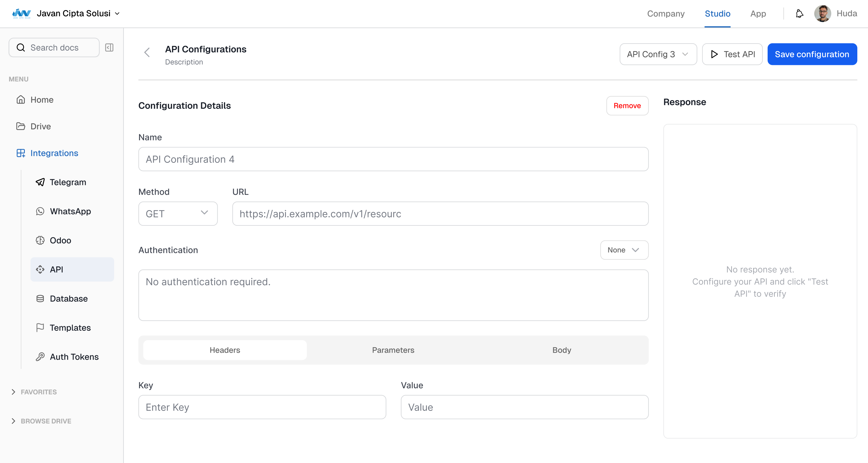Image resolution: width=868 pixels, height=463 pixels.
Task: Click the Save configuration button
Action: click(812, 54)
